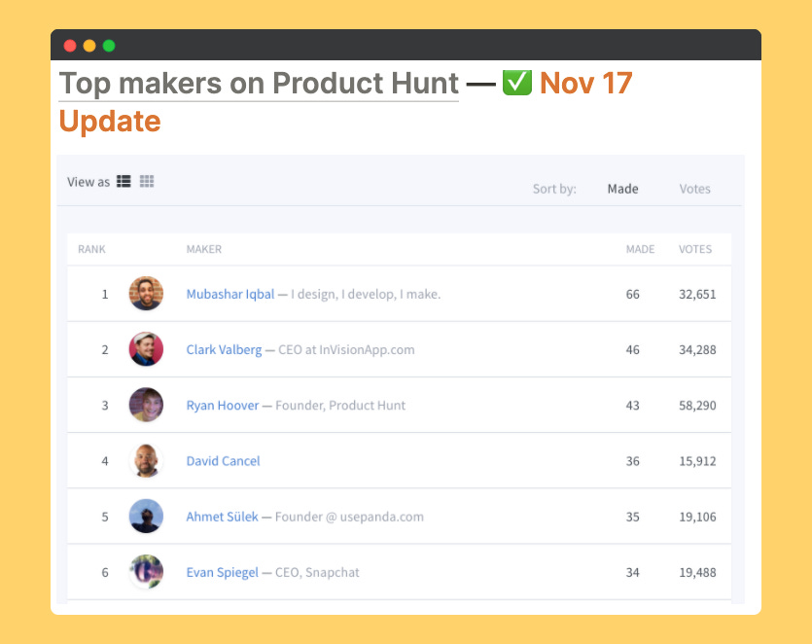
Task: Click the 'Nov 17' title text
Action: pyautogui.click(x=585, y=83)
